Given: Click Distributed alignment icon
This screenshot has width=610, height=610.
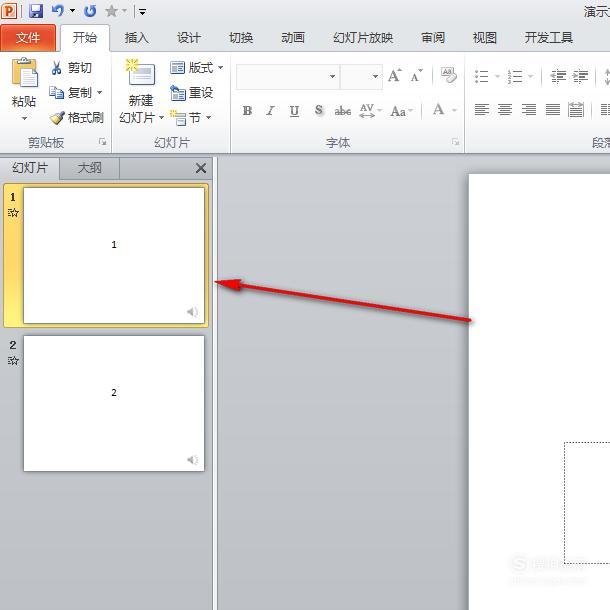Looking at the screenshot, I should coord(576,110).
